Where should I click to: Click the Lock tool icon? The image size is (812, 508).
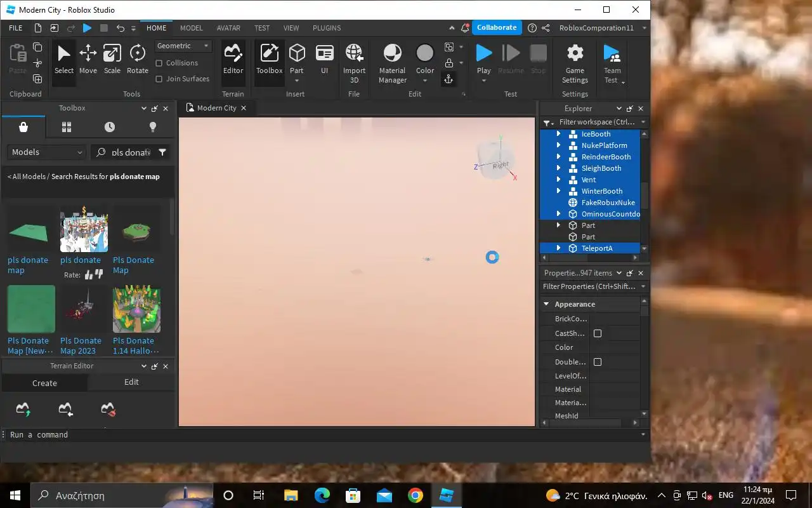(x=449, y=63)
